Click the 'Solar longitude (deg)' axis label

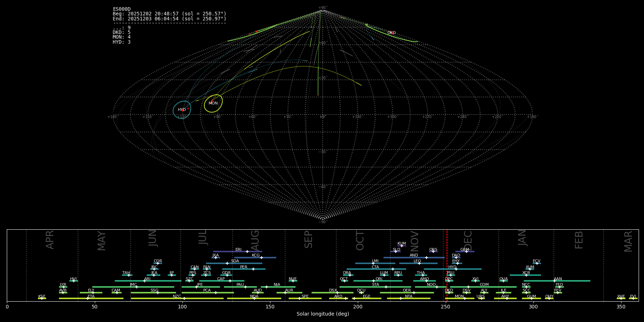tap(323, 314)
